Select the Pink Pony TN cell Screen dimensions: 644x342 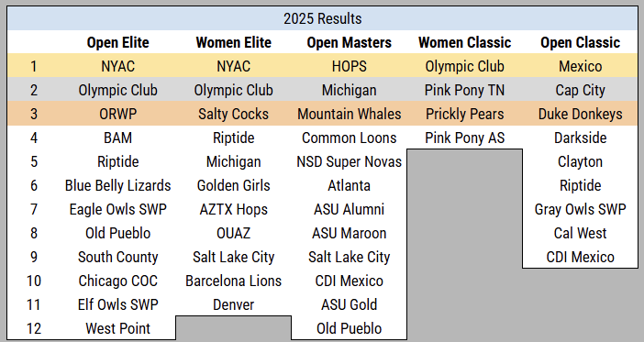(x=465, y=90)
